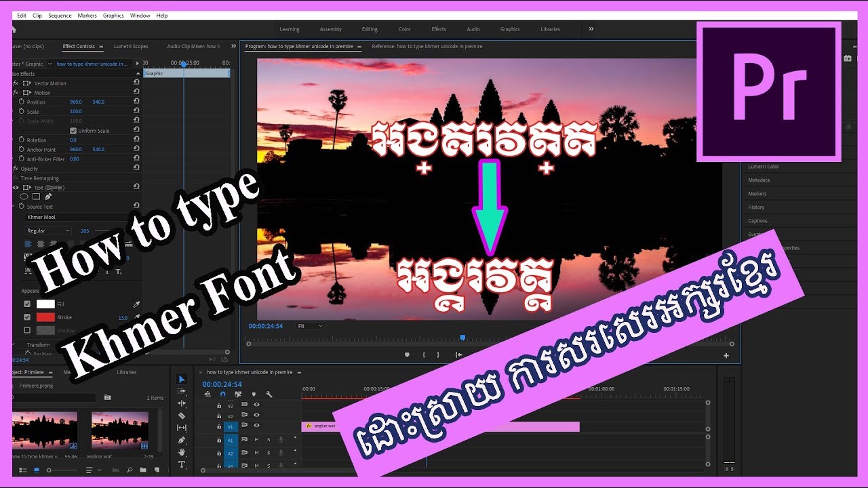Open the Program monitor button editor plus
The image size is (868, 488).
tap(726, 355)
